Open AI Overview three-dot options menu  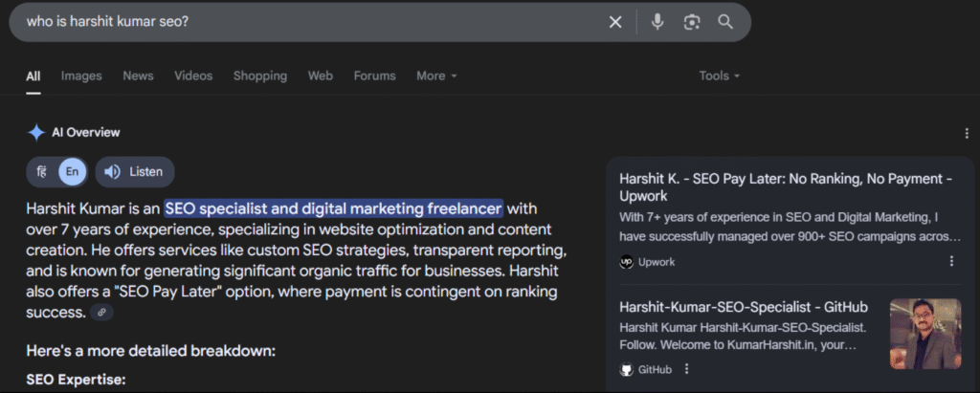coord(968,133)
